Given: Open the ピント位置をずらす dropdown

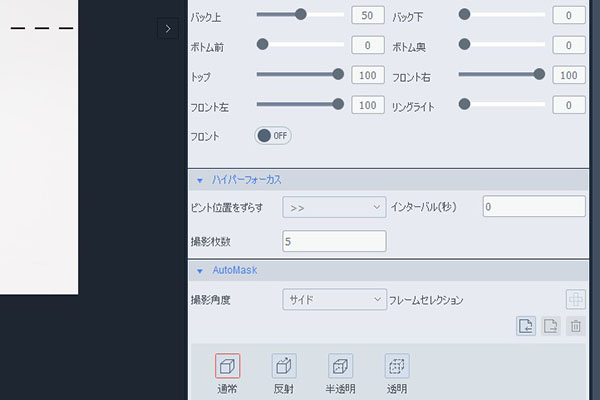Looking at the screenshot, I should [334, 207].
